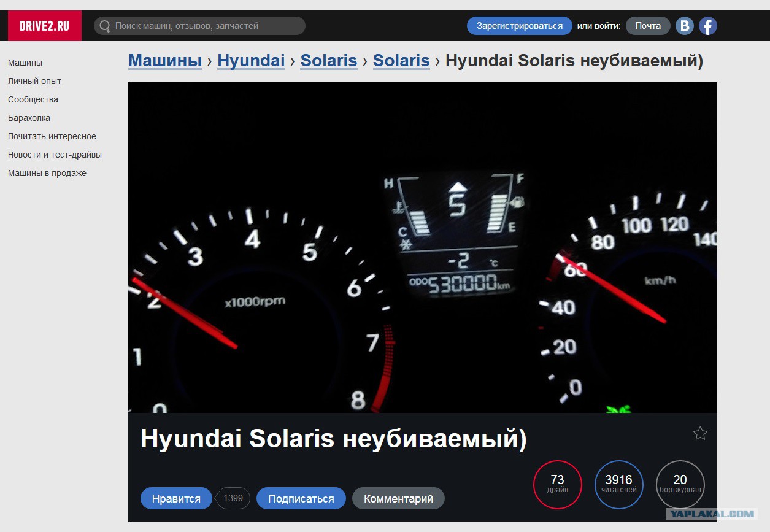Open Новости и тест-драйвы section
Viewport: 770px width, 532px height.
(55, 155)
